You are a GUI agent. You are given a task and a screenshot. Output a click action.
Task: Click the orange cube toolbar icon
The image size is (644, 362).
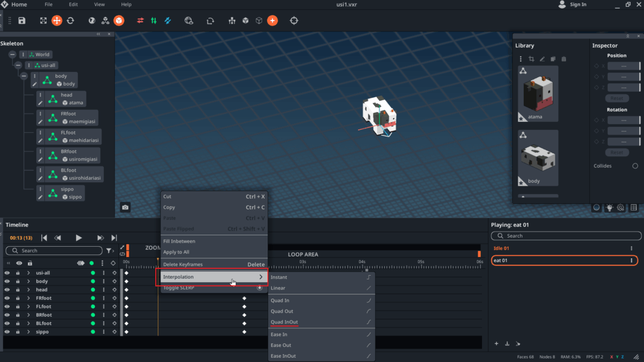pyautogui.click(x=118, y=21)
